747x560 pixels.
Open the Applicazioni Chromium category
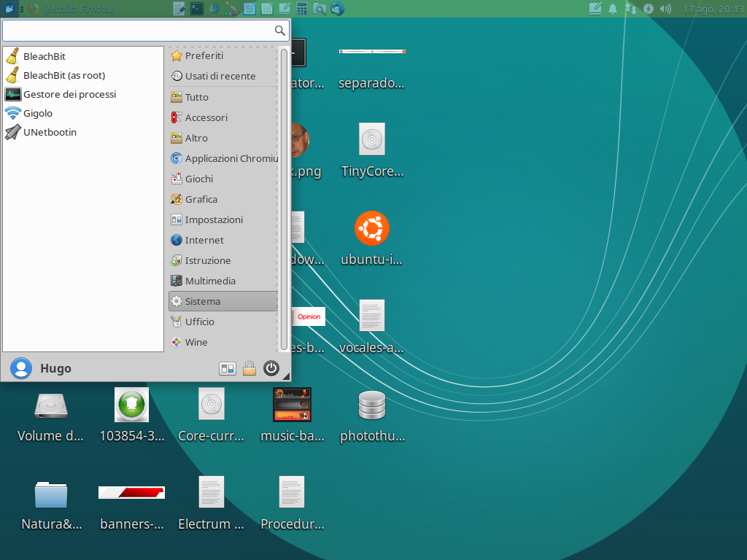pyautogui.click(x=223, y=158)
